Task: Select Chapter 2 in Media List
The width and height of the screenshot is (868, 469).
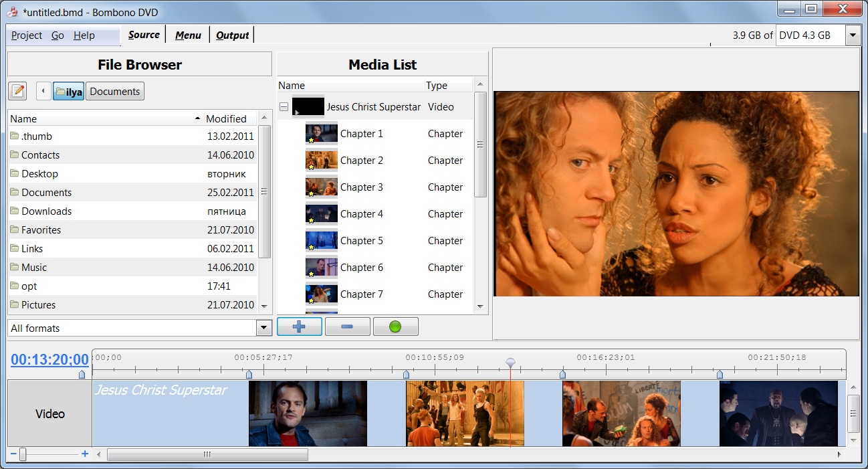Action: (x=375, y=160)
